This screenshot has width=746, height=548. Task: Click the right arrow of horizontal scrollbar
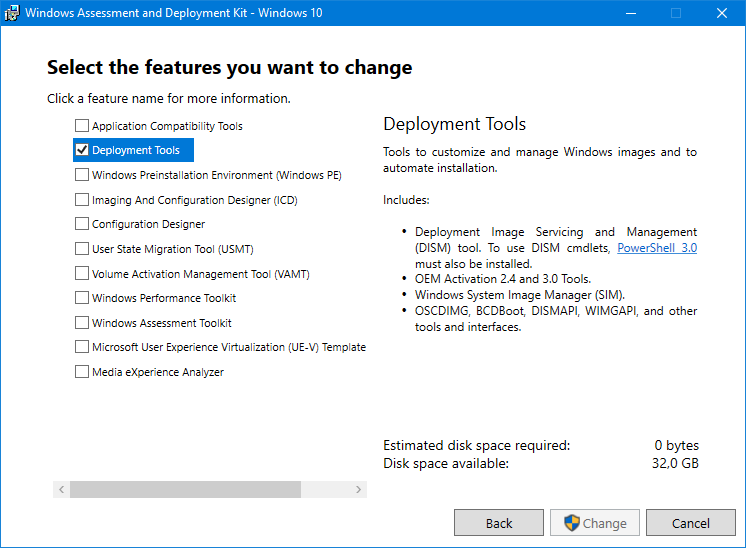coord(358,489)
